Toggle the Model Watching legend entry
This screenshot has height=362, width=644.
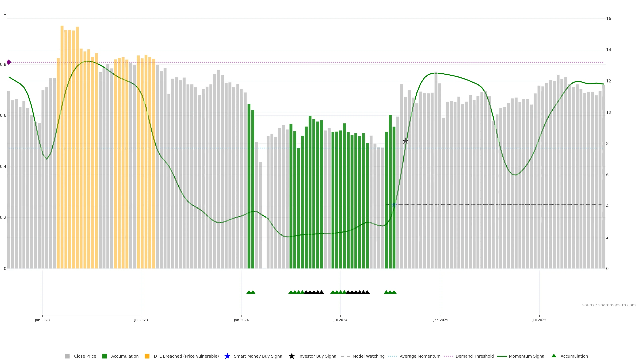tap(368, 356)
